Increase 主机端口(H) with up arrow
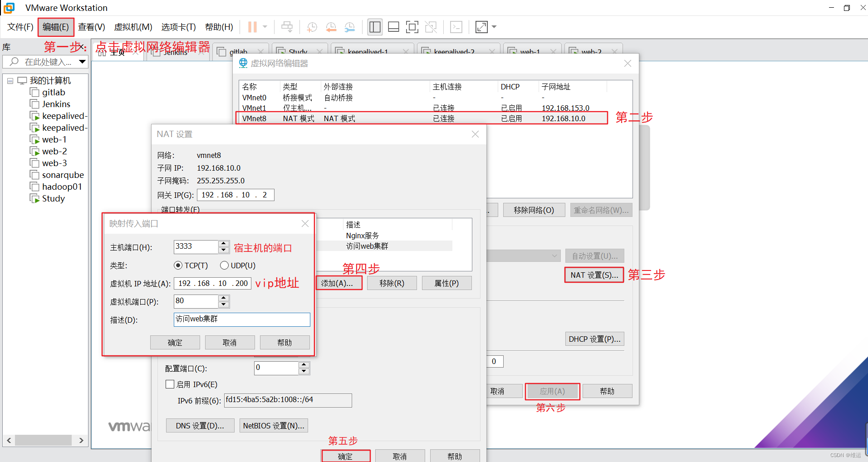868x462 pixels. pos(223,244)
